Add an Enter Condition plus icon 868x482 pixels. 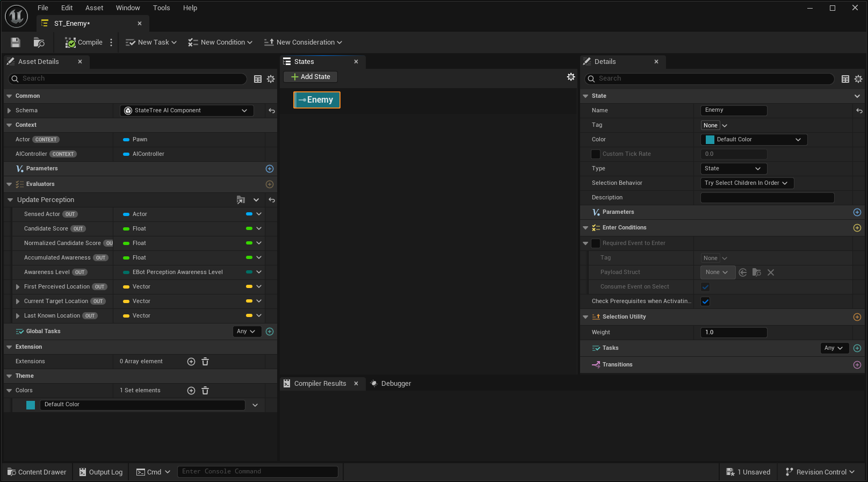[857, 228]
